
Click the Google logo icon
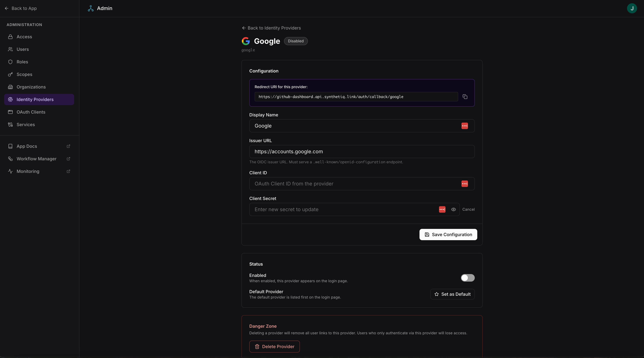(246, 41)
